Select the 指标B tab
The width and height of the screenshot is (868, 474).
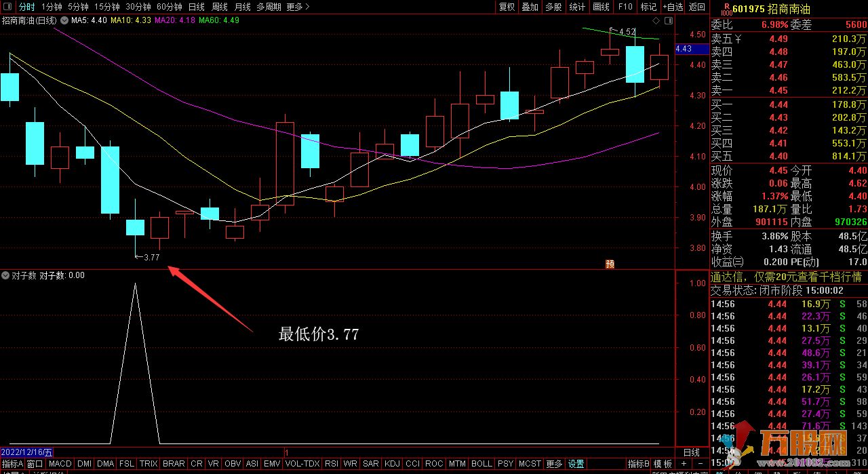tap(638, 464)
